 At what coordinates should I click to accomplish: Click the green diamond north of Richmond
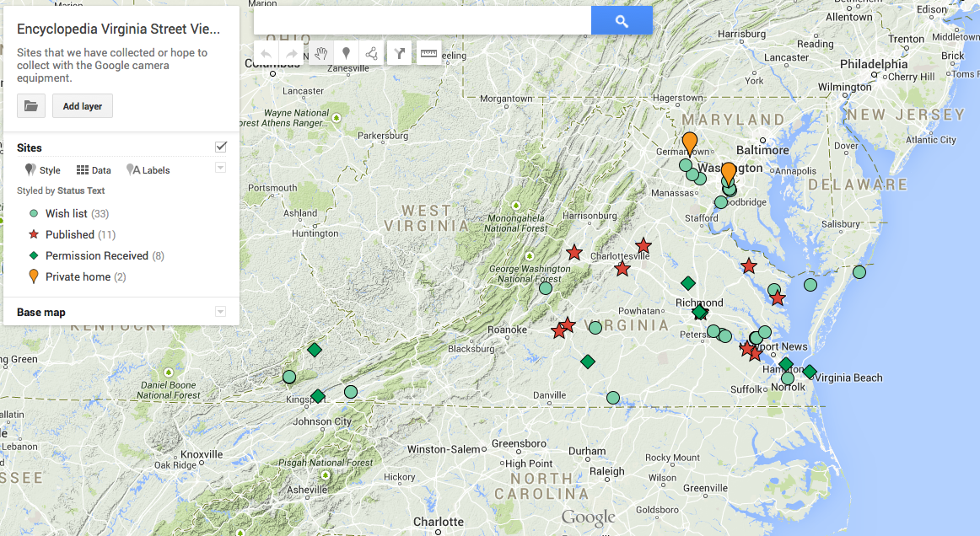pos(688,284)
